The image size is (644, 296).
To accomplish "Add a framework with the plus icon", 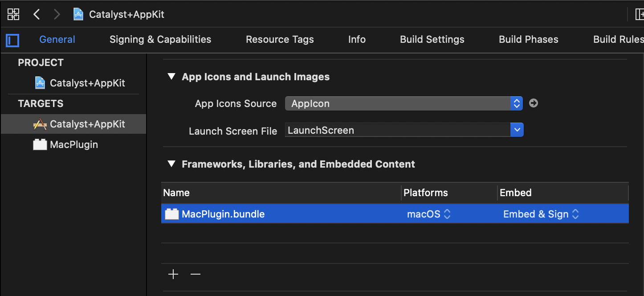I will [x=173, y=274].
